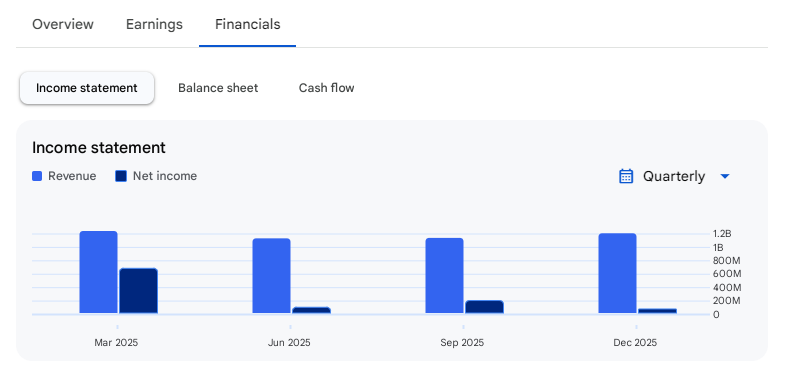This screenshot has width=785, height=380.
Task: Click the 400M axis value
Action: (x=726, y=288)
